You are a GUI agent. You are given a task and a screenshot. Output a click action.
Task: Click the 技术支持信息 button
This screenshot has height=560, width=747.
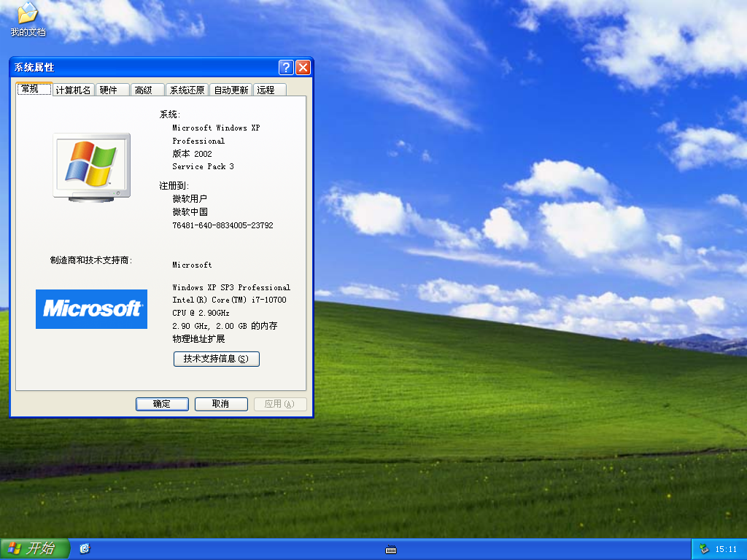tap(216, 359)
